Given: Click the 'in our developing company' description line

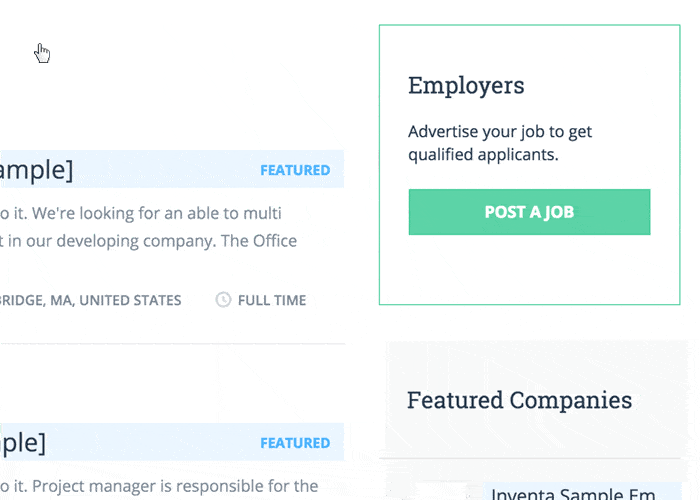Looking at the screenshot, I should 149,241.
